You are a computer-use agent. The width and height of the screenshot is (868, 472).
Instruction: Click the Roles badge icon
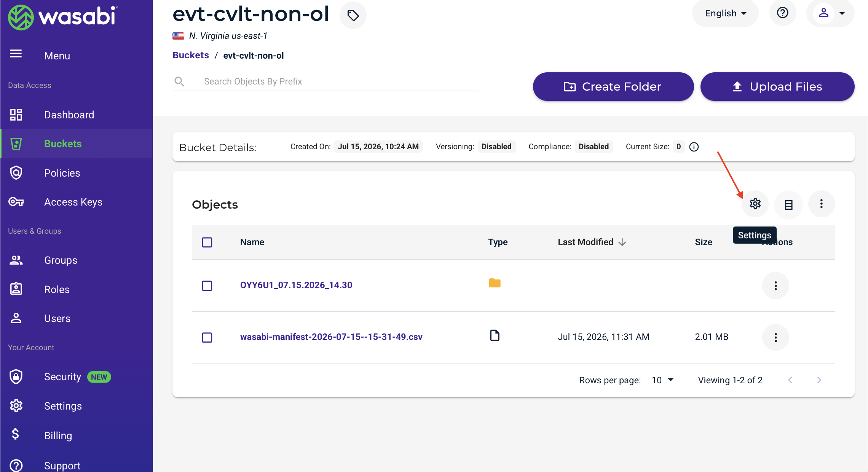16,289
